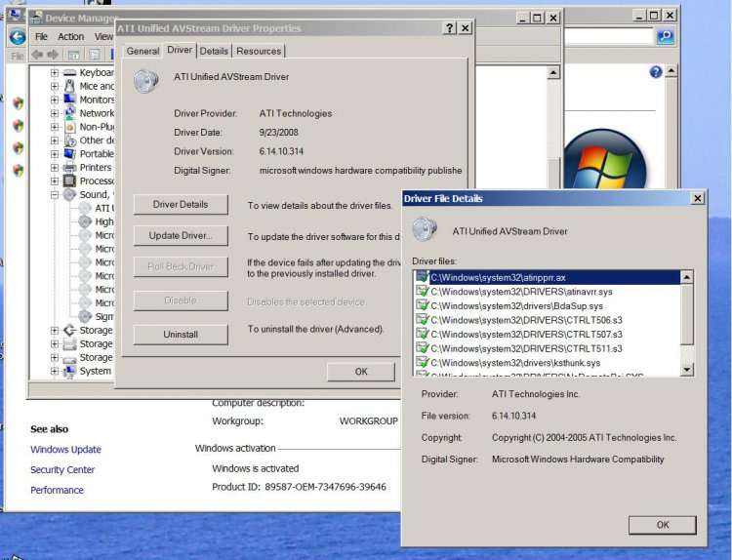Select the DRIVERS\CTRLT507.s3 file row
Screen dimensions: 732x560
pyautogui.click(x=548, y=334)
